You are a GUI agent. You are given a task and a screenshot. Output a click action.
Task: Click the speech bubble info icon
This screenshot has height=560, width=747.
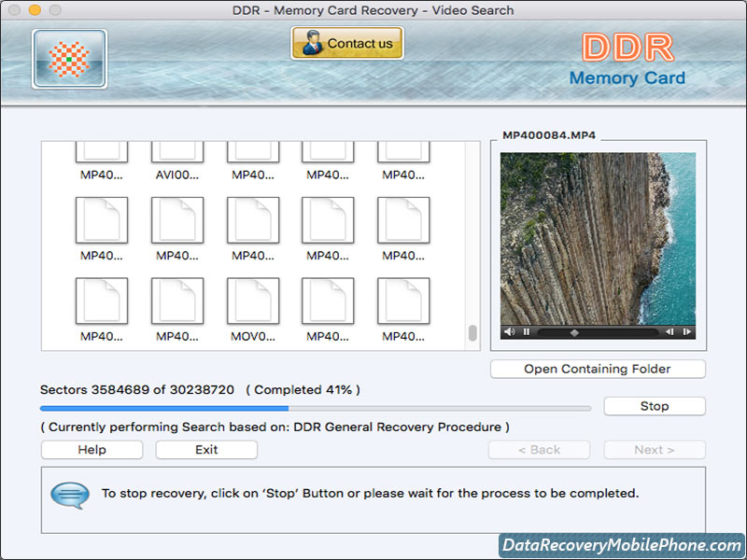click(70, 494)
